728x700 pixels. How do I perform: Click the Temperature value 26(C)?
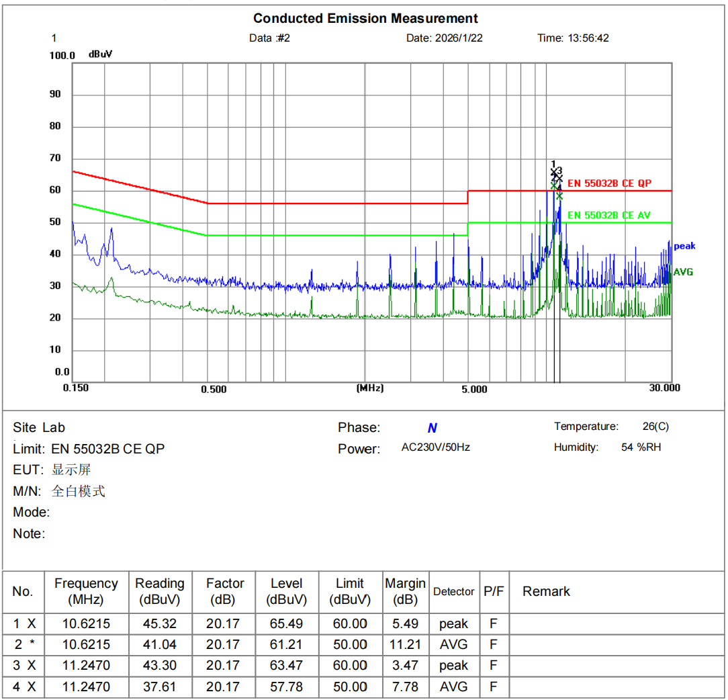click(x=655, y=427)
